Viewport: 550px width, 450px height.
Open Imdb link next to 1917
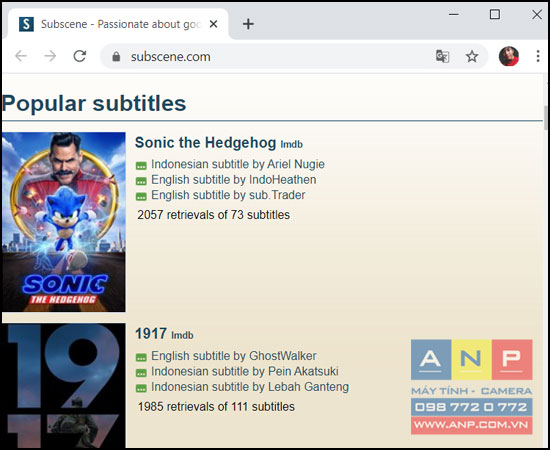(182, 335)
